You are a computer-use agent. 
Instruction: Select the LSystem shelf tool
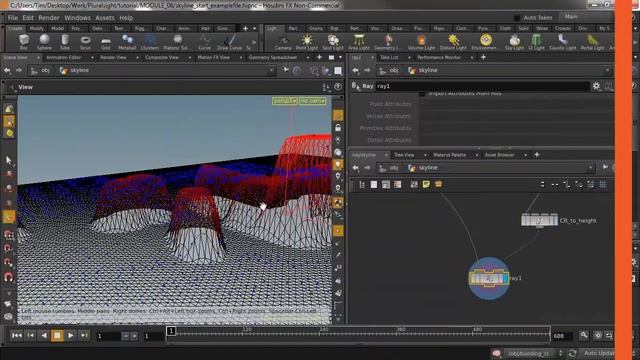[x=149, y=42]
